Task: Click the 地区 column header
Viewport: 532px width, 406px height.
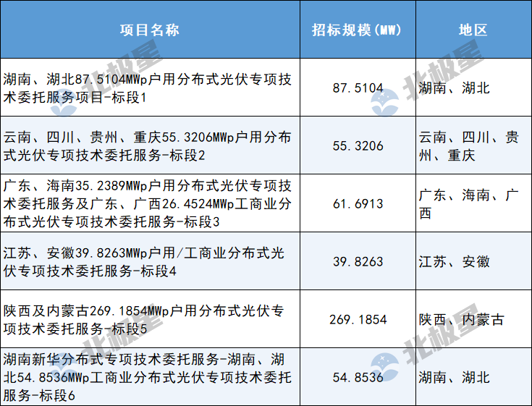Action: (x=473, y=30)
